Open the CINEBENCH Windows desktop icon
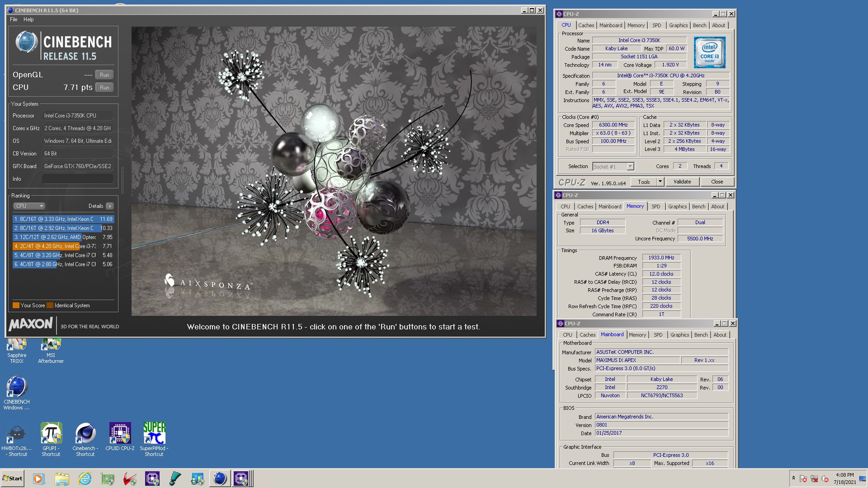 [17, 393]
